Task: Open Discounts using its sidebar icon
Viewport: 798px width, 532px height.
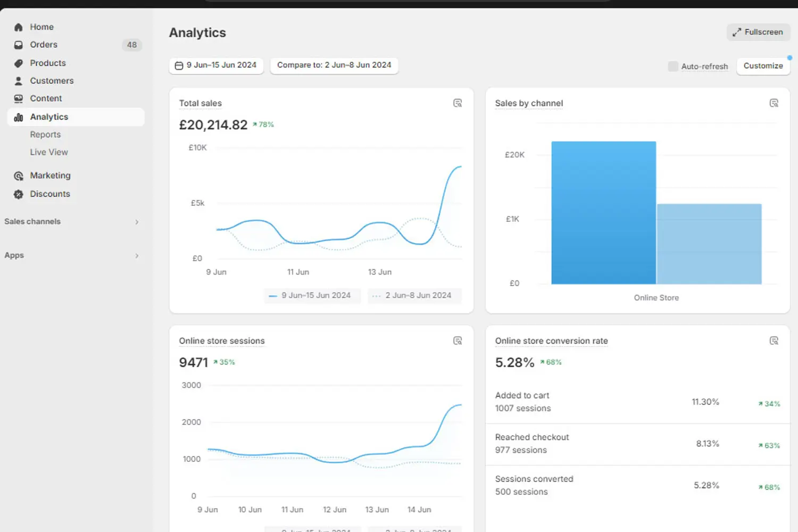Action: click(x=19, y=194)
